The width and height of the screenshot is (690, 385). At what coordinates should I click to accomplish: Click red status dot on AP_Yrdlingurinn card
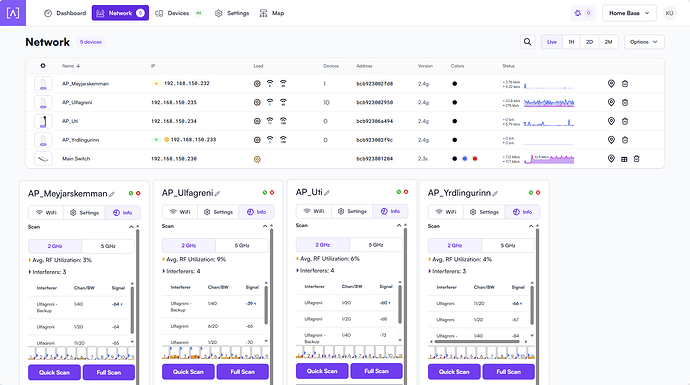[538, 193]
